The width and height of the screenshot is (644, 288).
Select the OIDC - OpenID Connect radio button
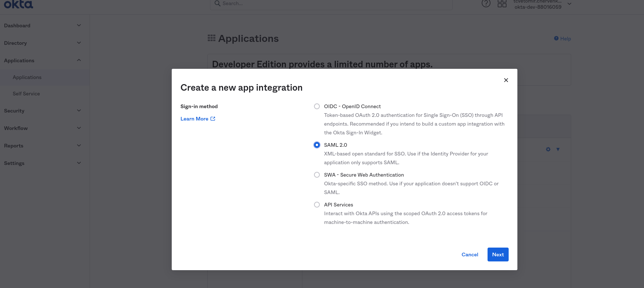[x=317, y=106]
